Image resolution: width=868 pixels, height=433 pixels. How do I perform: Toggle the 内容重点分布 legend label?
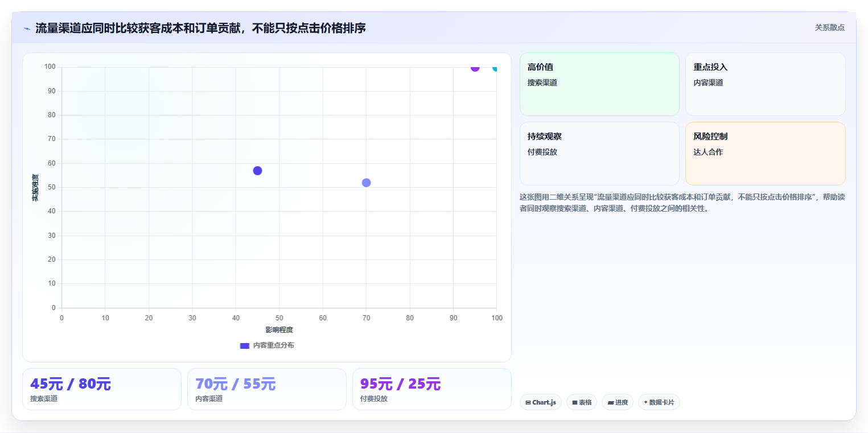point(274,345)
